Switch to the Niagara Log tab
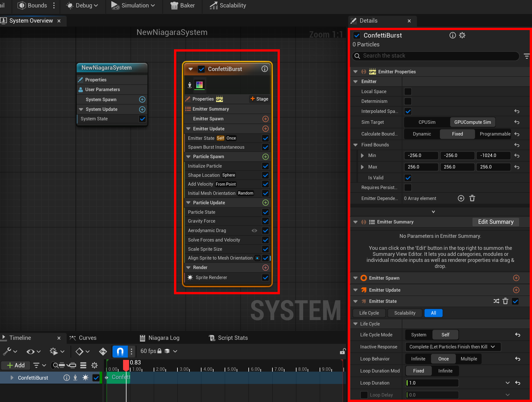Viewport: 532px width, 402px height. [x=159, y=338]
